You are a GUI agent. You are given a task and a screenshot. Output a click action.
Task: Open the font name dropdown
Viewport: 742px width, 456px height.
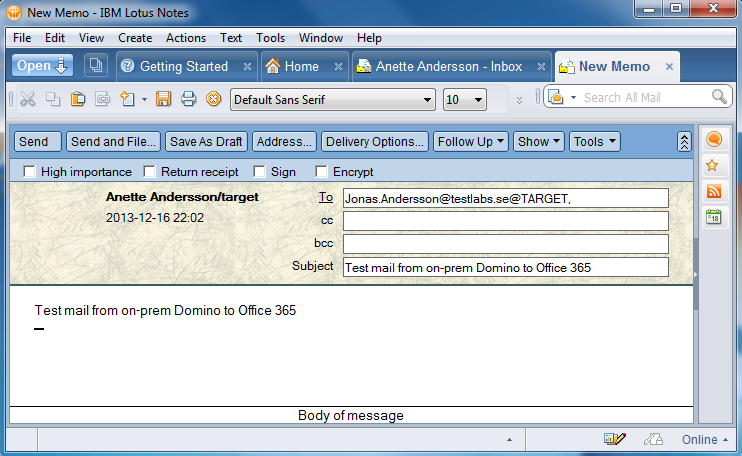[x=427, y=100]
